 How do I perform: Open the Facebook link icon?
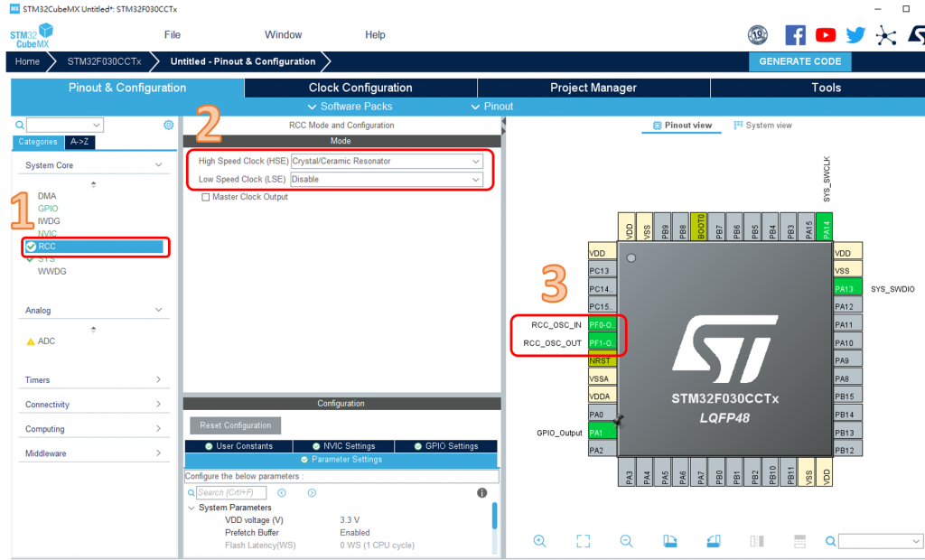tap(795, 35)
